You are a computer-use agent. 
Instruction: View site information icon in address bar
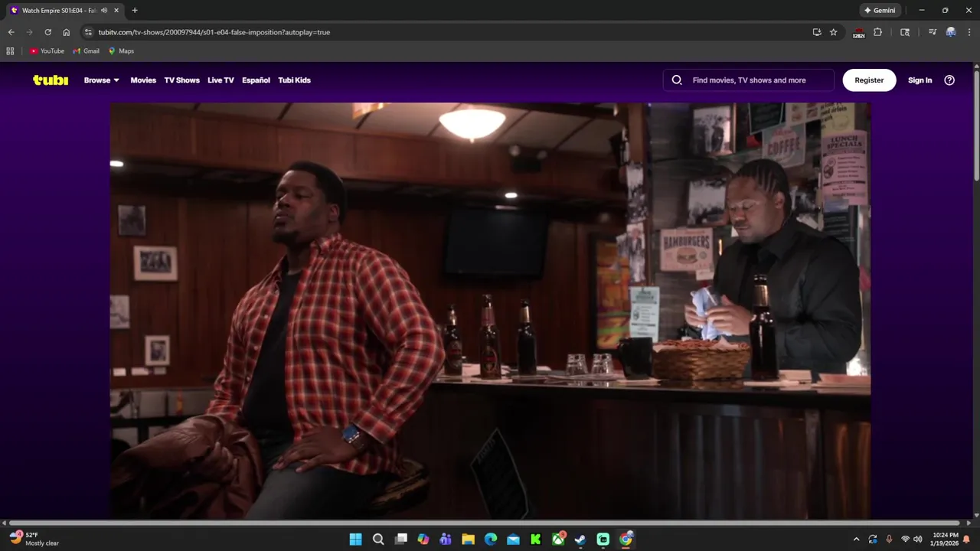pos(88,32)
